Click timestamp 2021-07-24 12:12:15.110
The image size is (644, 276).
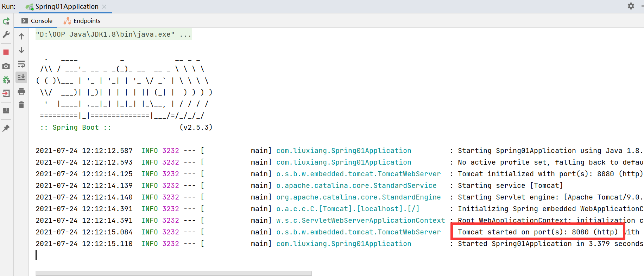(x=84, y=244)
